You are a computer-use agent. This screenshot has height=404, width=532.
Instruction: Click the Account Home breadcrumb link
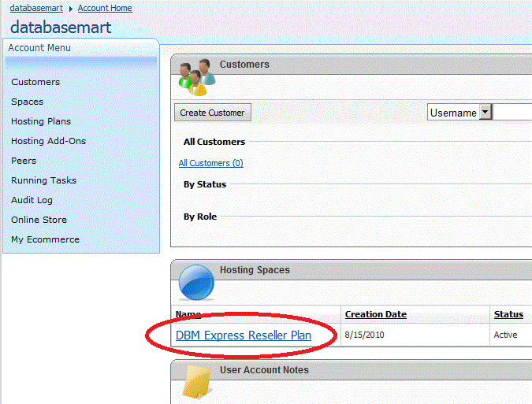(x=105, y=8)
